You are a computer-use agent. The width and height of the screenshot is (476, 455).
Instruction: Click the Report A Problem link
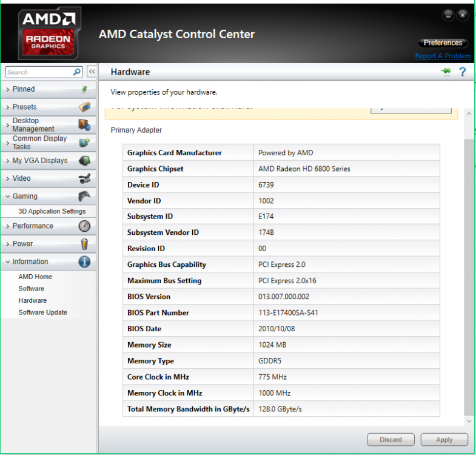pyautogui.click(x=443, y=56)
